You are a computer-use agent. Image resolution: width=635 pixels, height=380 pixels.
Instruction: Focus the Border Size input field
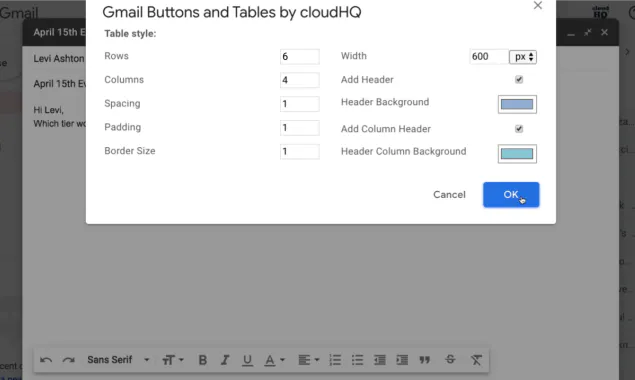coord(300,152)
